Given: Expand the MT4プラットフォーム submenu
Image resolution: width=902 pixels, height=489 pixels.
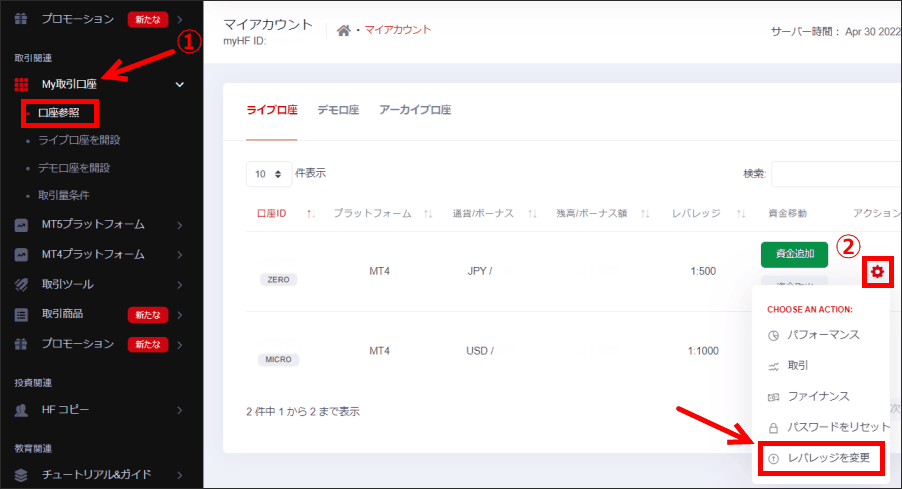Looking at the screenshot, I should click(x=179, y=254).
